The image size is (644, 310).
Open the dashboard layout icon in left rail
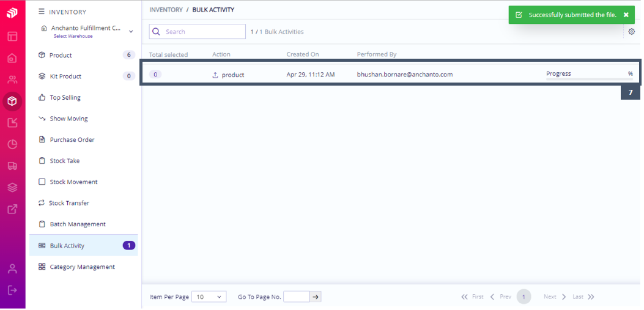pyautogui.click(x=12, y=36)
